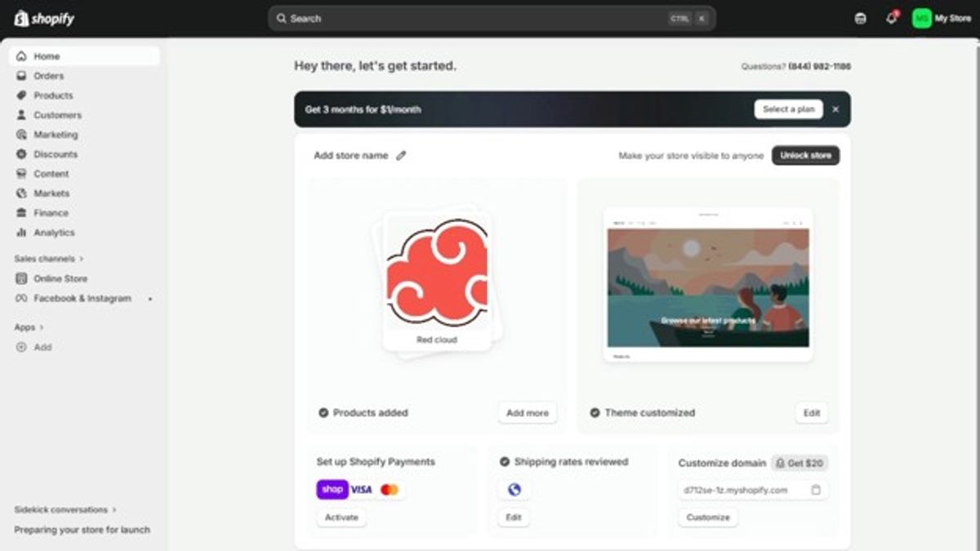Open the storefront icon next to the bell
980x551 pixels.
[x=860, y=18]
